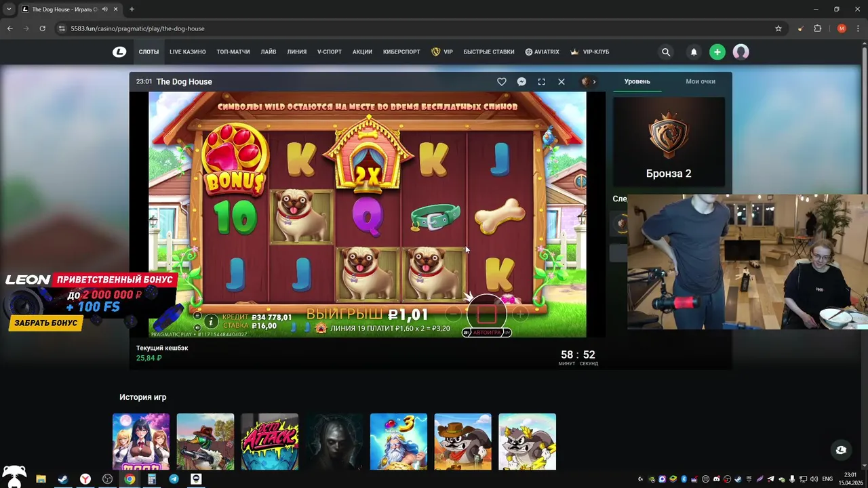Open the Zeus game thumbnail with number 3
Screen dimensions: 868x488
tap(399, 442)
